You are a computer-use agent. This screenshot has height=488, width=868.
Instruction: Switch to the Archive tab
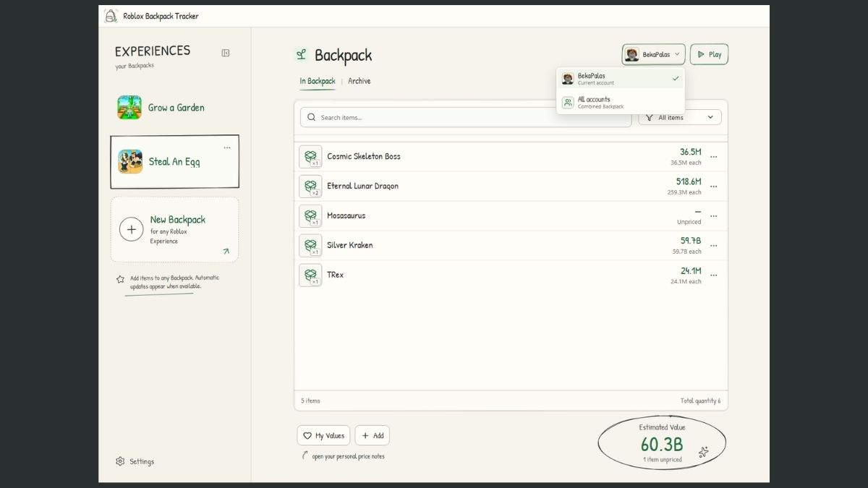coord(359,81)
